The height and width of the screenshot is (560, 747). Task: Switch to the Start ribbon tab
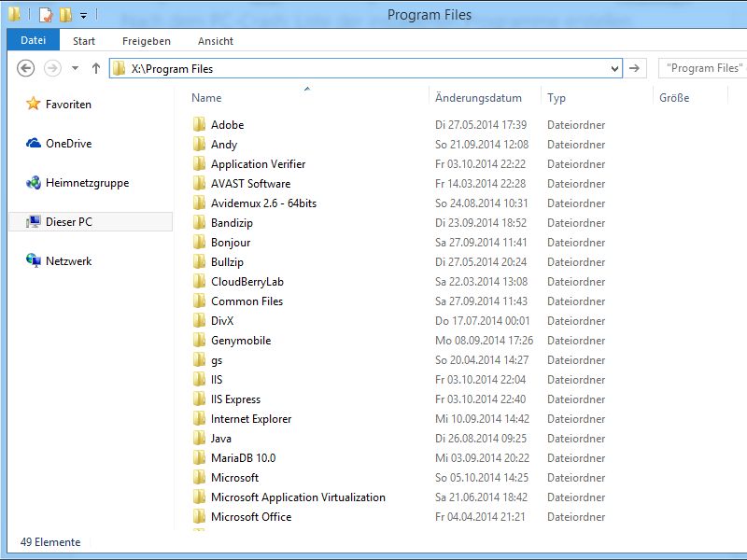84,41
